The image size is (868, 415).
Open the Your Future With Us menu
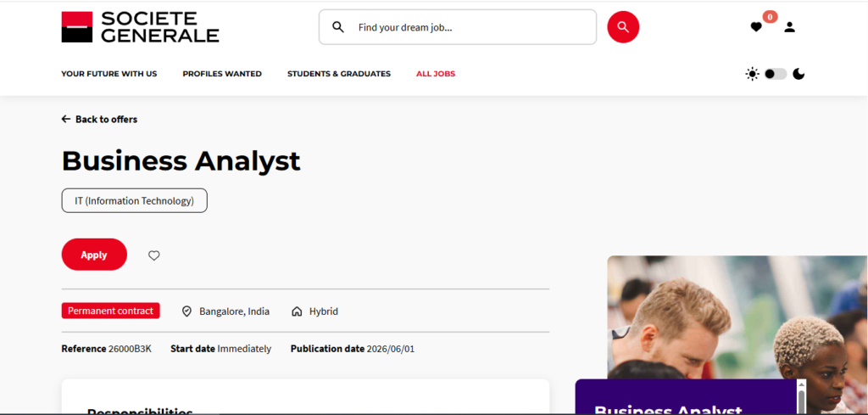pyautogui.click(x=109, y=74)
